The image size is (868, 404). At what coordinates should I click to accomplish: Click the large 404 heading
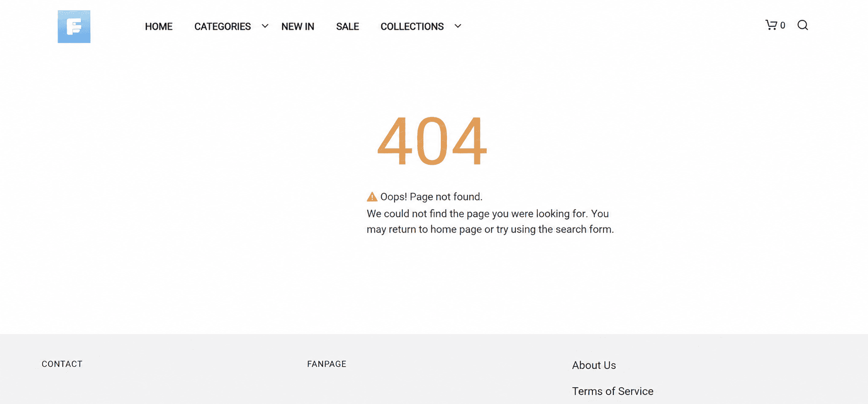[x=432, y=141]
